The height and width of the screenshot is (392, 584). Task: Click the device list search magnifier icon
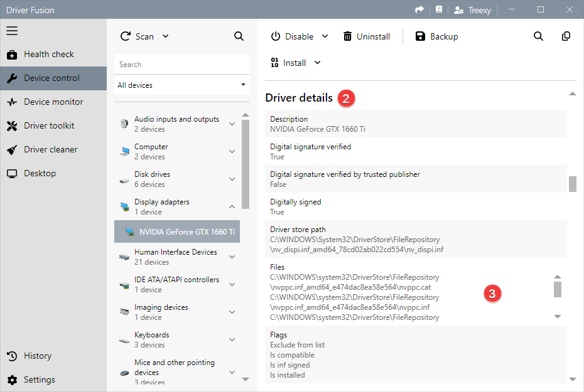[x=239, y=36]
